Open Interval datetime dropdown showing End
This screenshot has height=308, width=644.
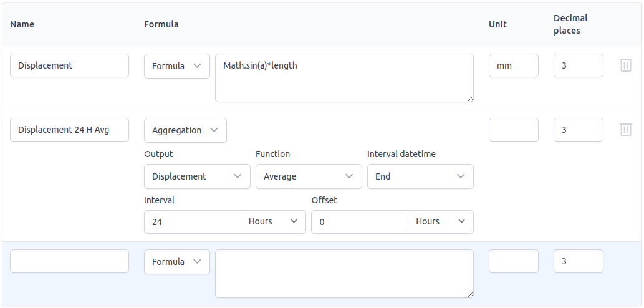(x=420, y=176)
